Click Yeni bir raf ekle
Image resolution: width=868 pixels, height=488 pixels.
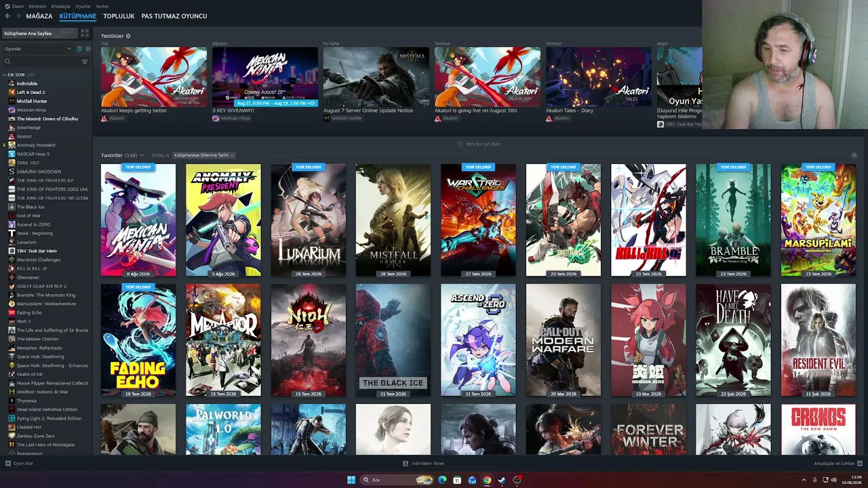coord(478,144)
